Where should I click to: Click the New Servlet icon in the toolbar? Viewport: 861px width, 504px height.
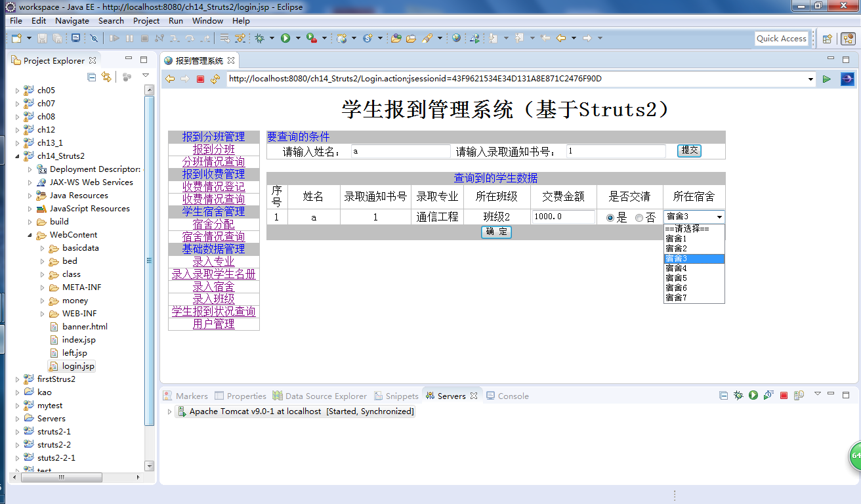[367, 38]
